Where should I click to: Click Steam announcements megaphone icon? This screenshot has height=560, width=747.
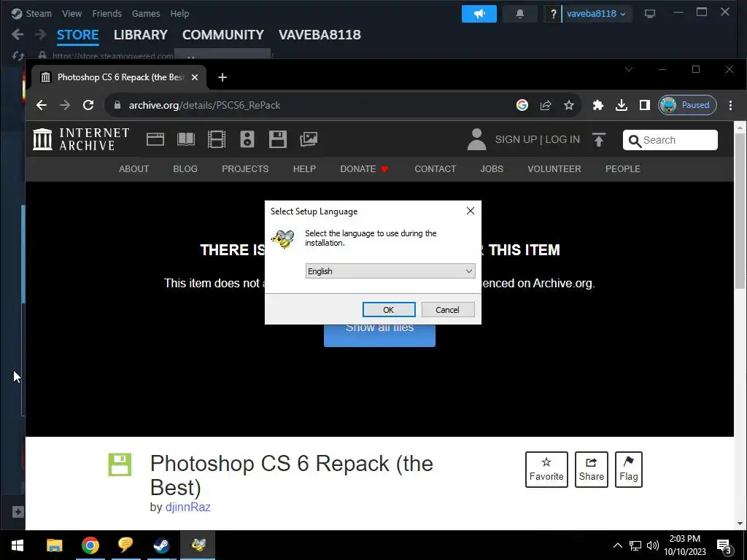pyautogui.click(x=479, y=14)
